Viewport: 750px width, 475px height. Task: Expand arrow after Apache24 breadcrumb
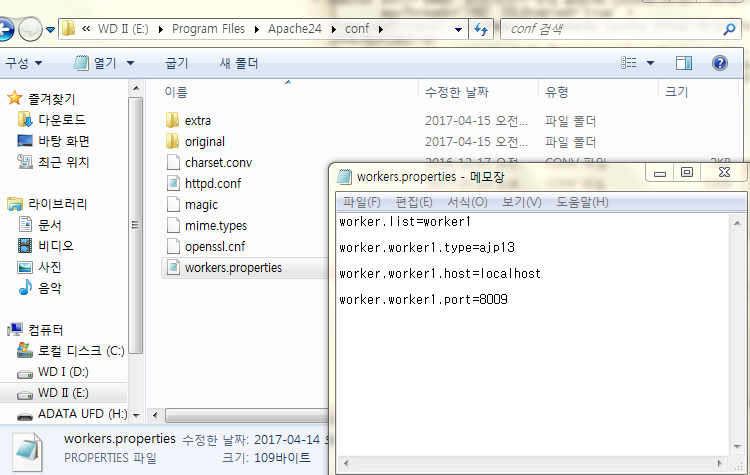[x=334, y=30]
